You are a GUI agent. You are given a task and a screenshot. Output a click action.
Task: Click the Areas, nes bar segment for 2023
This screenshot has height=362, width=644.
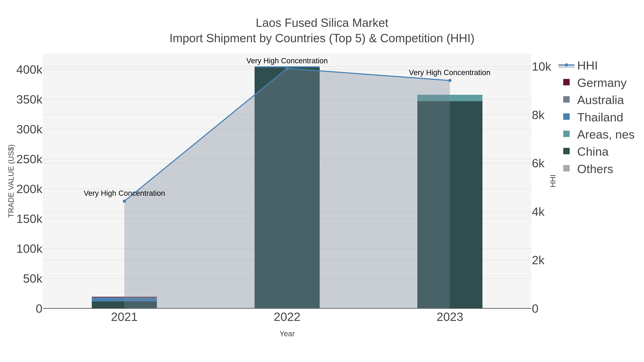(x=450, y=98)
